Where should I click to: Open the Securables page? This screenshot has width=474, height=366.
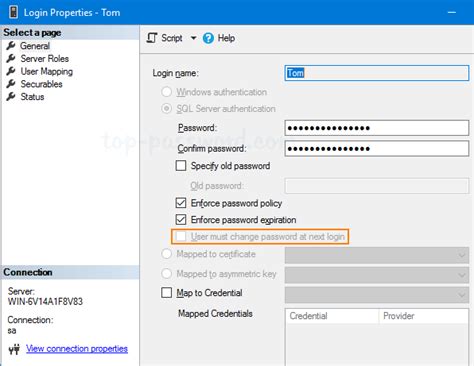click(41, 84)
